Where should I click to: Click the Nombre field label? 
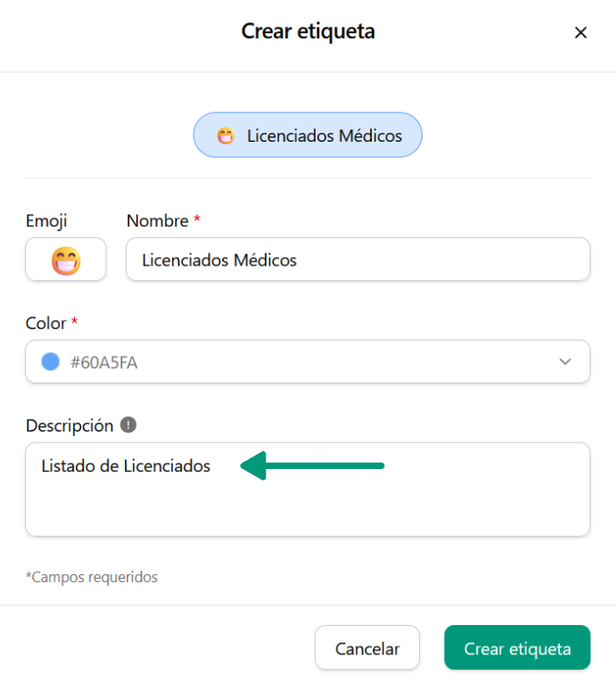[157, 220]
